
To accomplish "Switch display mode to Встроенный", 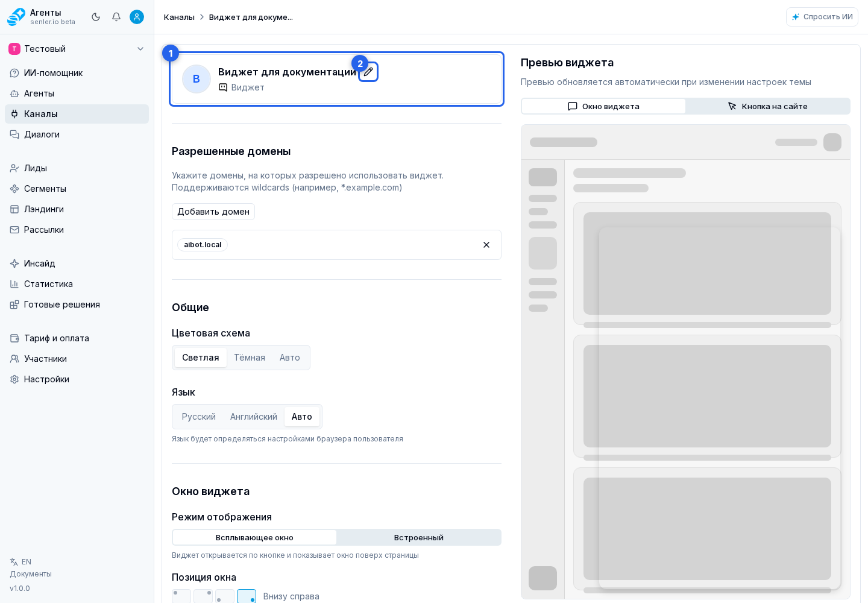I will coord(419,537).
